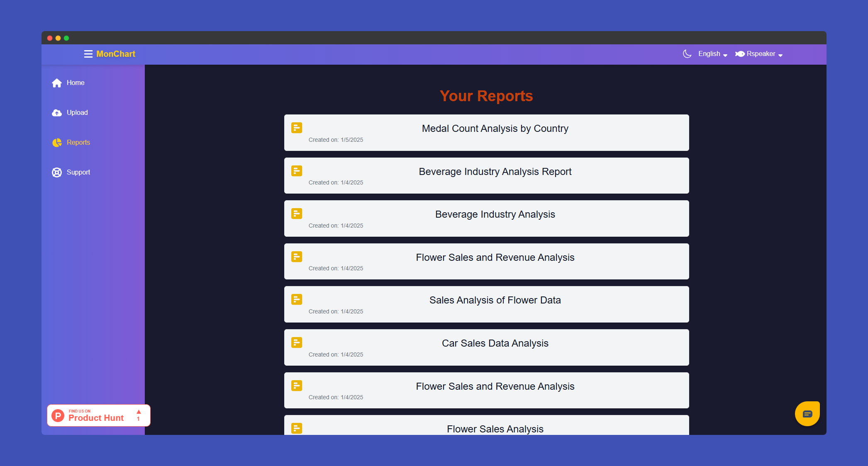Click the Car Sales Data Analysis report icon
The image size is (868, 466).
[297, 342]
